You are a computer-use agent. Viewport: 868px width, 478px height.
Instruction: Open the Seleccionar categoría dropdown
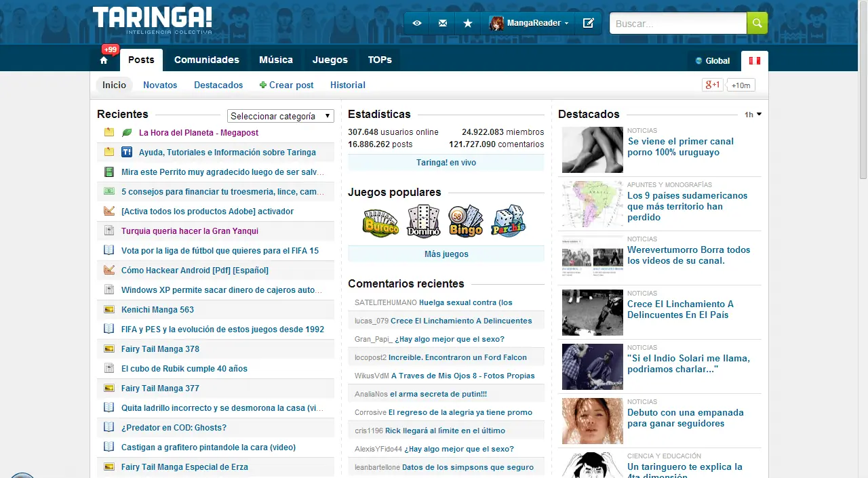[281, 116]
